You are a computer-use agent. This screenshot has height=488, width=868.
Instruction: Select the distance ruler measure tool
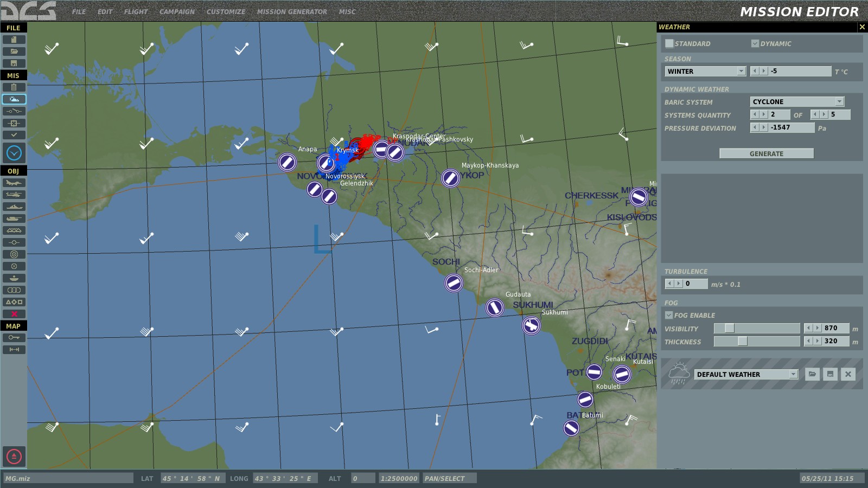[x=14, y=350]
